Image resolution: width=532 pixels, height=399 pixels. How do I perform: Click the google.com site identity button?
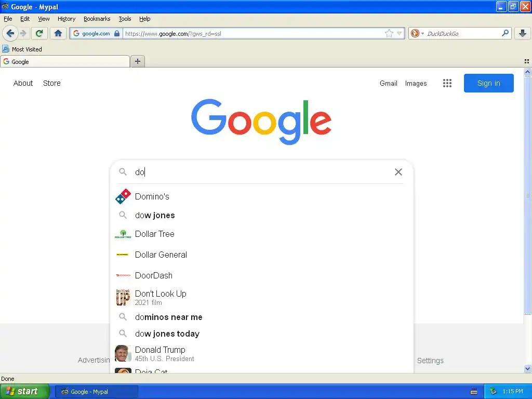tap(96, 33)
